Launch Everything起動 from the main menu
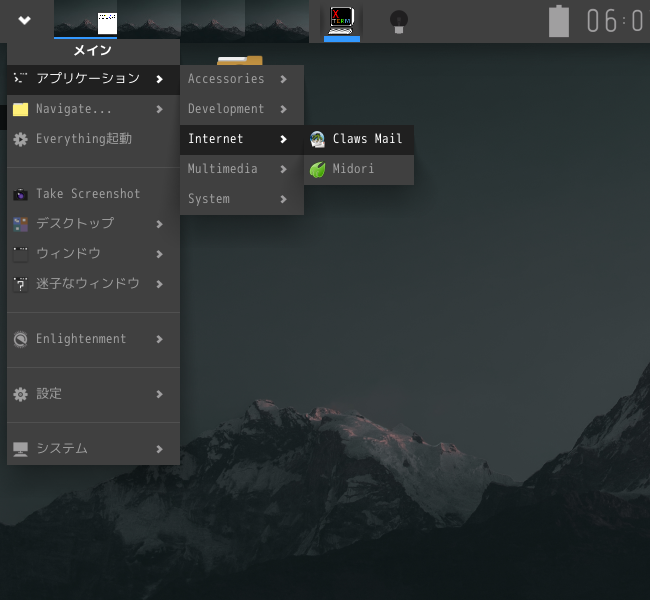 [93, 139]
